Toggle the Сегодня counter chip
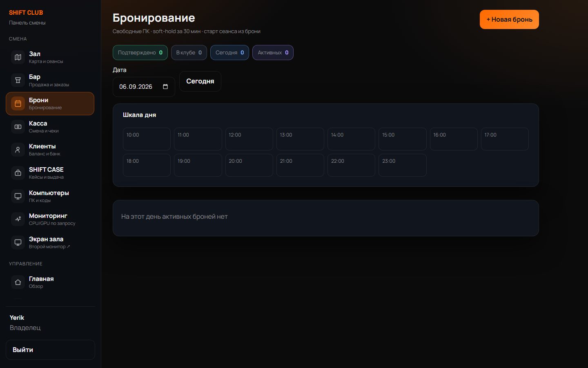Screen dimensions: 588x368 [x=229, y=52]
